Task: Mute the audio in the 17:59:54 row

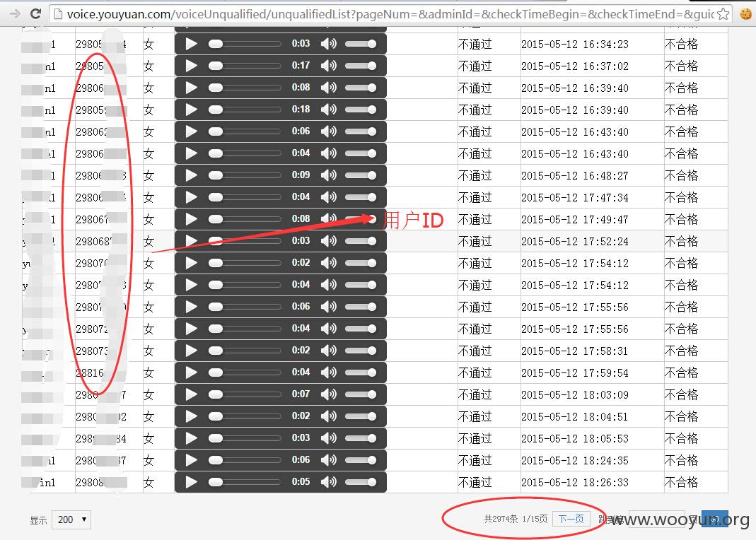Action: coord(329,372)
